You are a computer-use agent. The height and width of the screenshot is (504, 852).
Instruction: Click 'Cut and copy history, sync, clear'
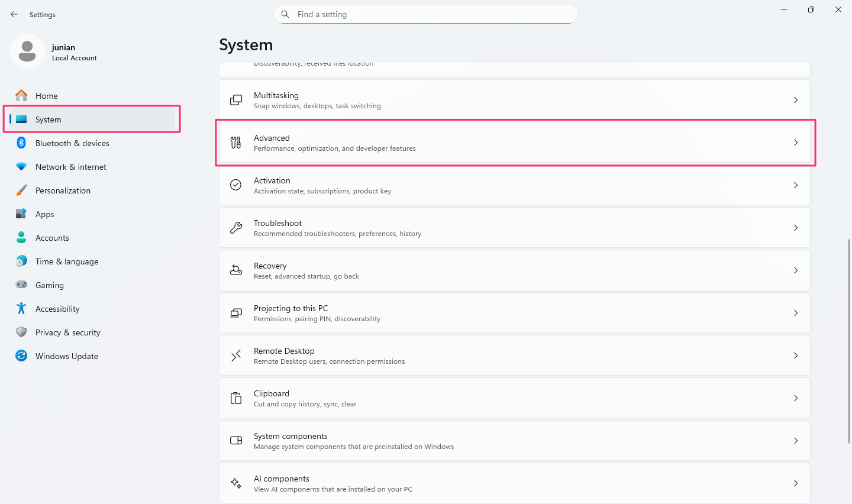click(x=305, y=404)
